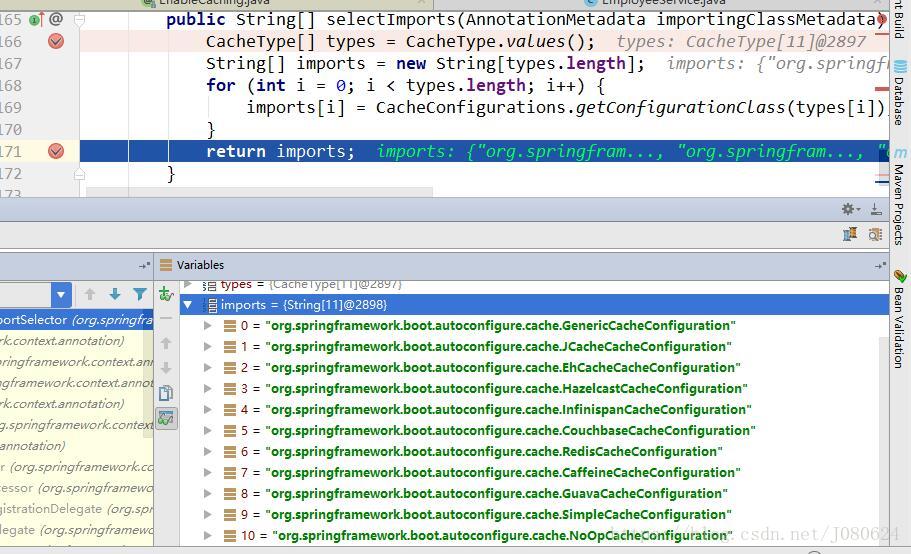Click the layout settings icon beside restore layout

click(x=876, y=234)
